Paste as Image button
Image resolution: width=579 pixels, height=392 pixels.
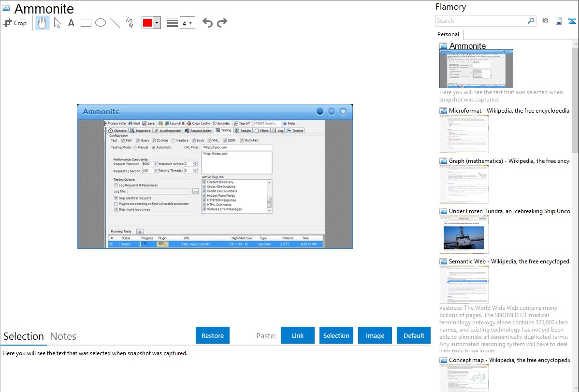(375, 335)
